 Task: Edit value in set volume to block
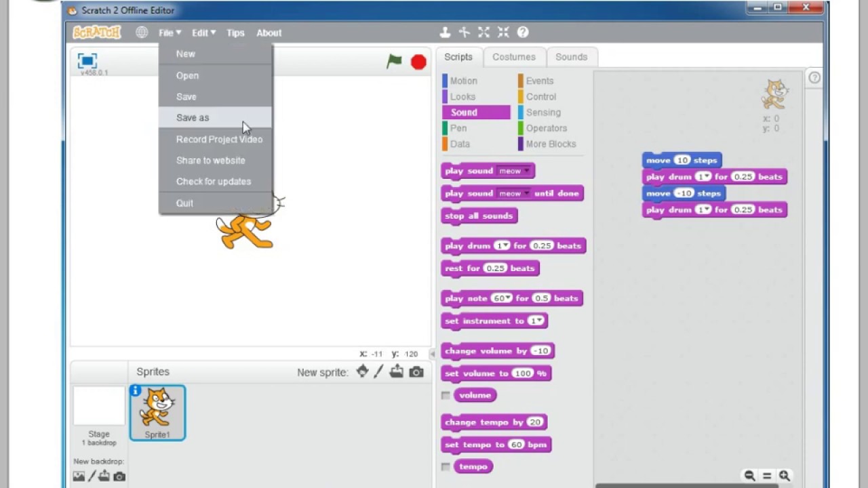pos(523,373)
